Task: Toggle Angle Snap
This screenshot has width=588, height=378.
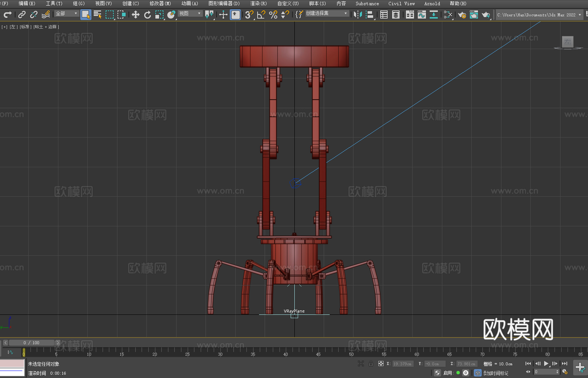Action: click(261, 14)
